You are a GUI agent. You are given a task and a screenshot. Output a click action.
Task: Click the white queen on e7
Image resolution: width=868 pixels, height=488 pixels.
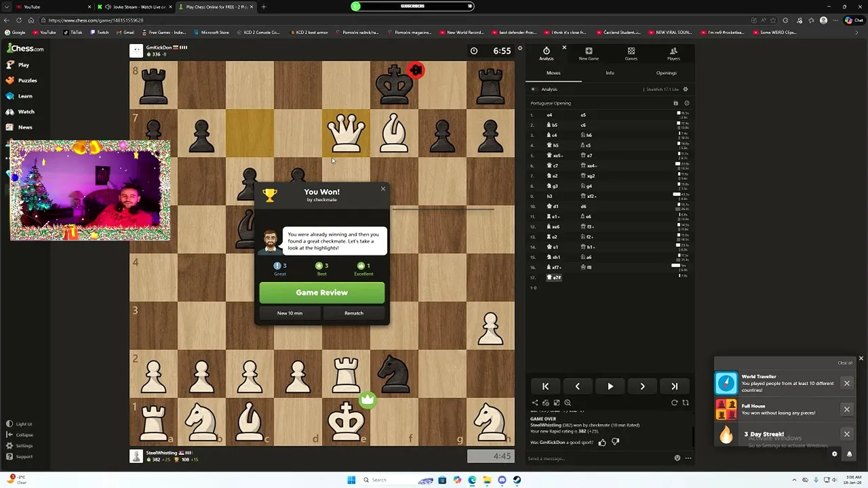point(346,133)
